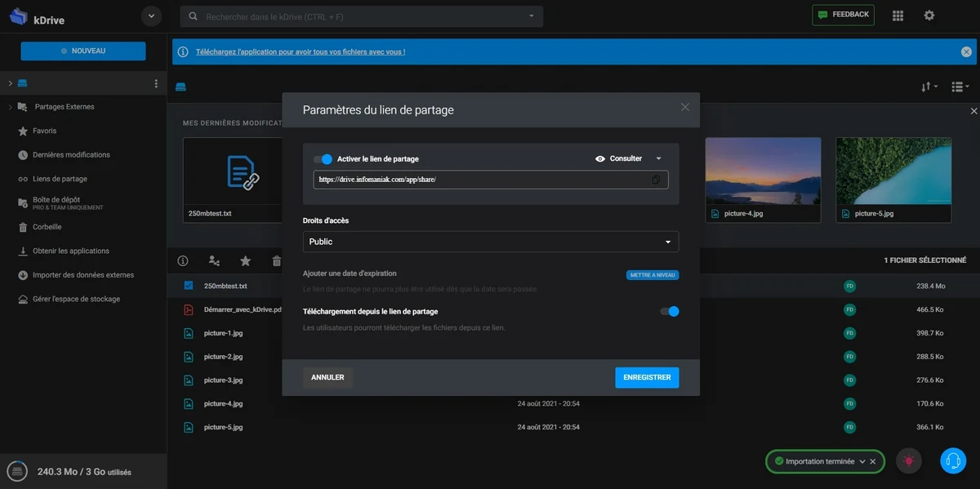The height and width of the screenshot is (489, 980).
Task: Expand the Importation terminée notification chevron
Action: [862, 461]
